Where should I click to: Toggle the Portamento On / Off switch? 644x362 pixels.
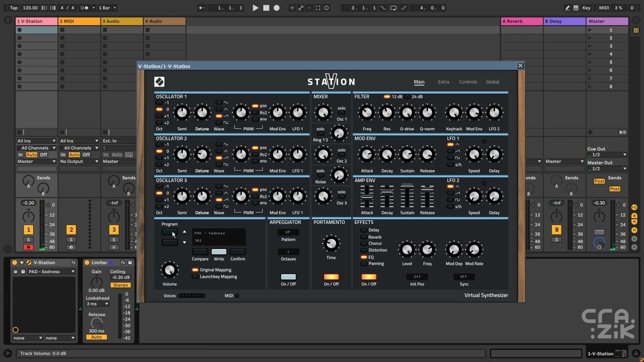tap(331, 277)
